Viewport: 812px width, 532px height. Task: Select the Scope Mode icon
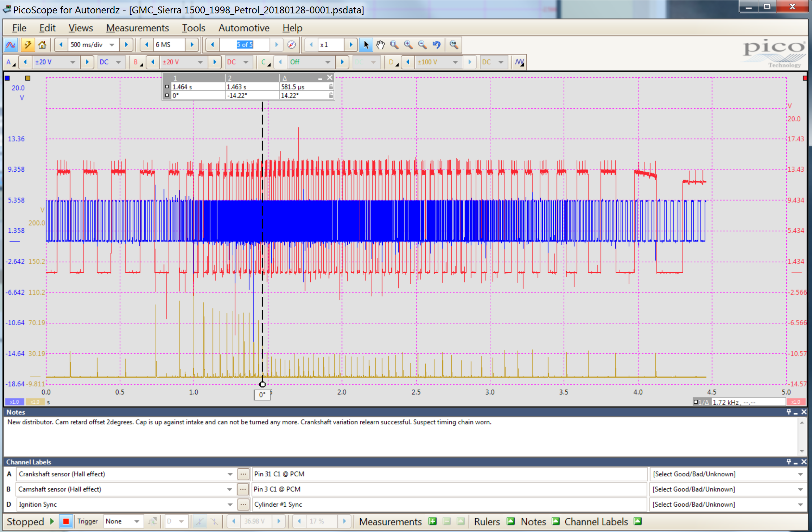tap(10, 45)
